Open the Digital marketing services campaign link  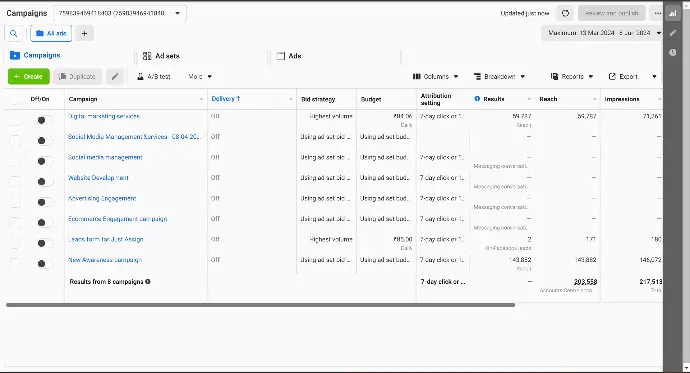[104, 117]
